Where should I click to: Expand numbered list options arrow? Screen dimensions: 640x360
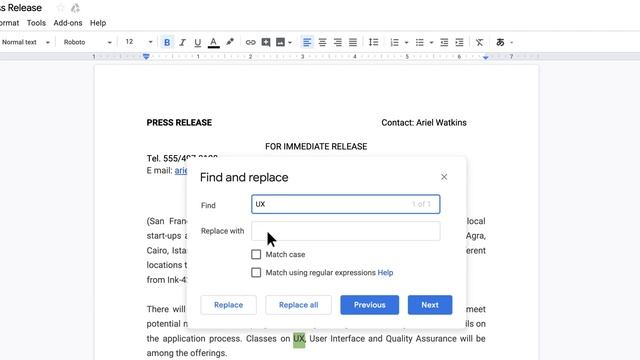tap(406, 42)
